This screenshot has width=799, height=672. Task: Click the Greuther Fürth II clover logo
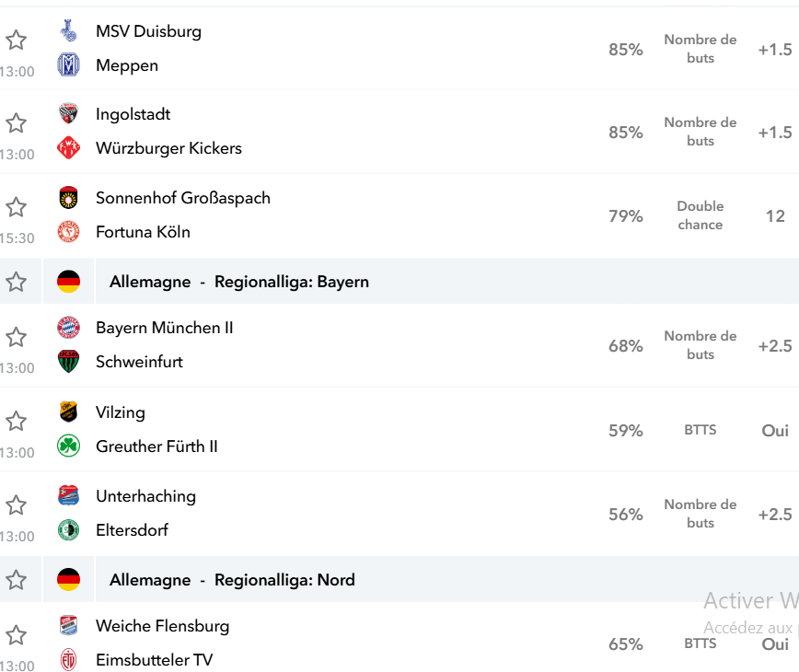click(68, 446)
